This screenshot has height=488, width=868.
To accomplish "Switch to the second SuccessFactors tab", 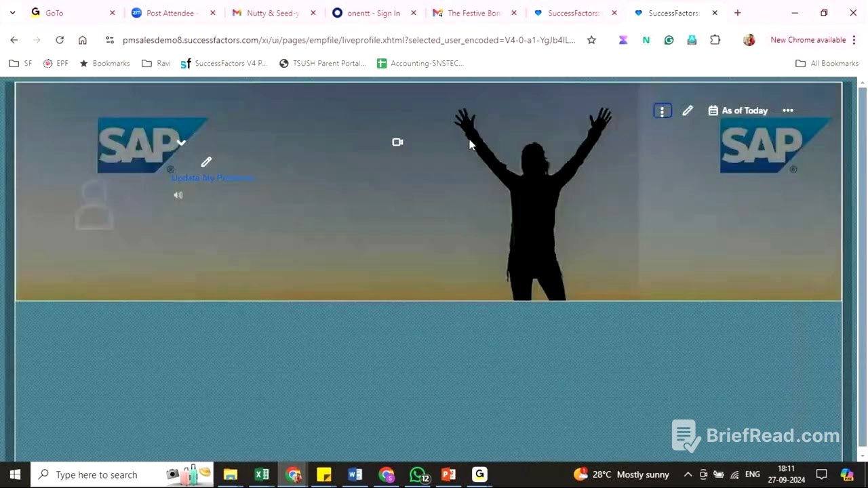I will [x=675, y=13].
